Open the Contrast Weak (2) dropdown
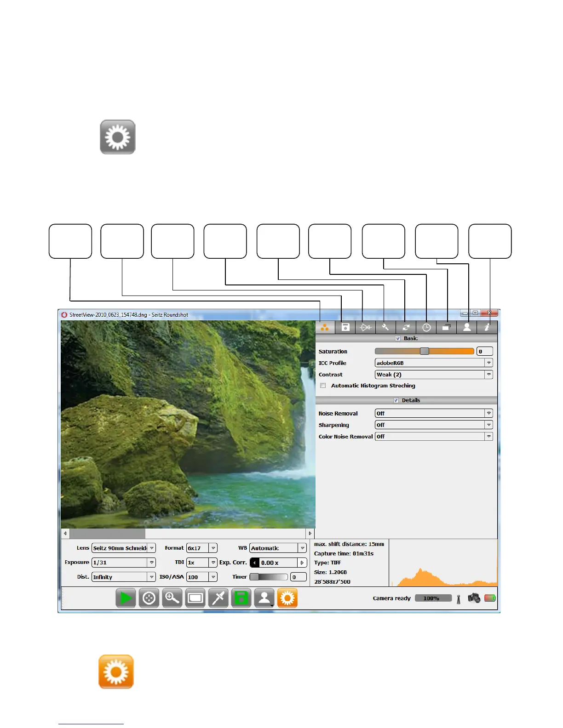563x728 pixels. pos(434,375)
